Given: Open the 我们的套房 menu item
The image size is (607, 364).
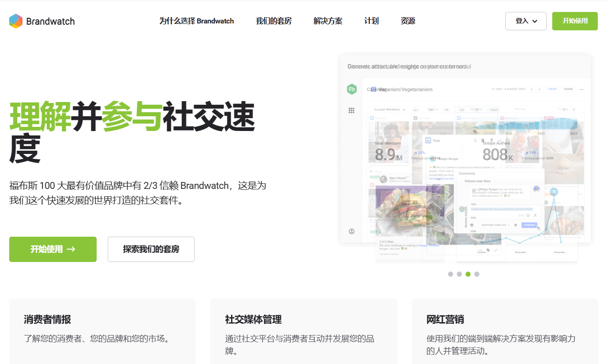Looking at the screenshot, I should [274, 21].
